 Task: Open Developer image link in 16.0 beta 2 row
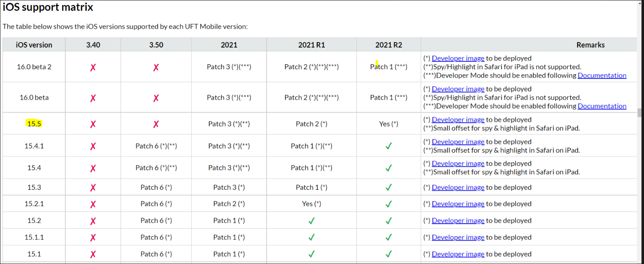click(x=458, y=58)
